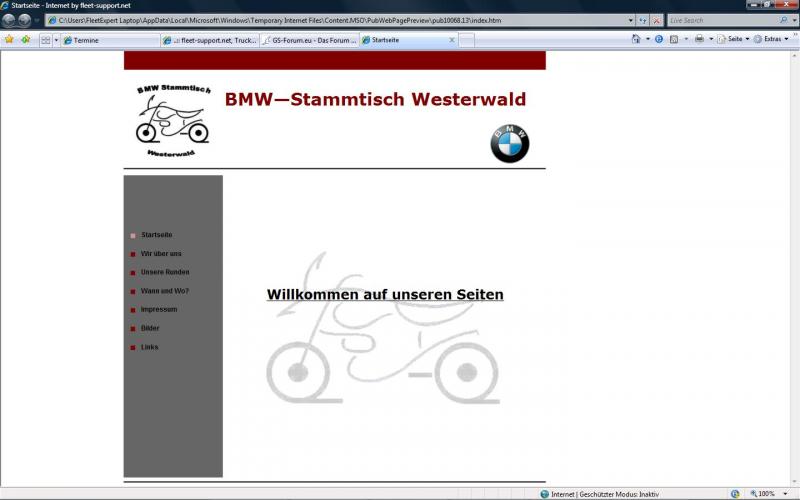Click the vertical scrollbar on the right
800x500 pixels.
click(795, 268)
